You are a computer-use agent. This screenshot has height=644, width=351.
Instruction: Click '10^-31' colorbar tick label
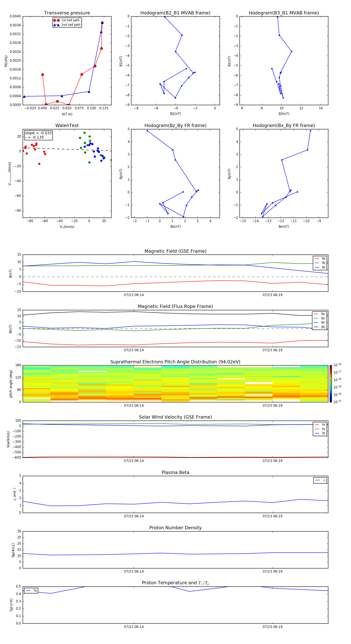pos(337,402)
